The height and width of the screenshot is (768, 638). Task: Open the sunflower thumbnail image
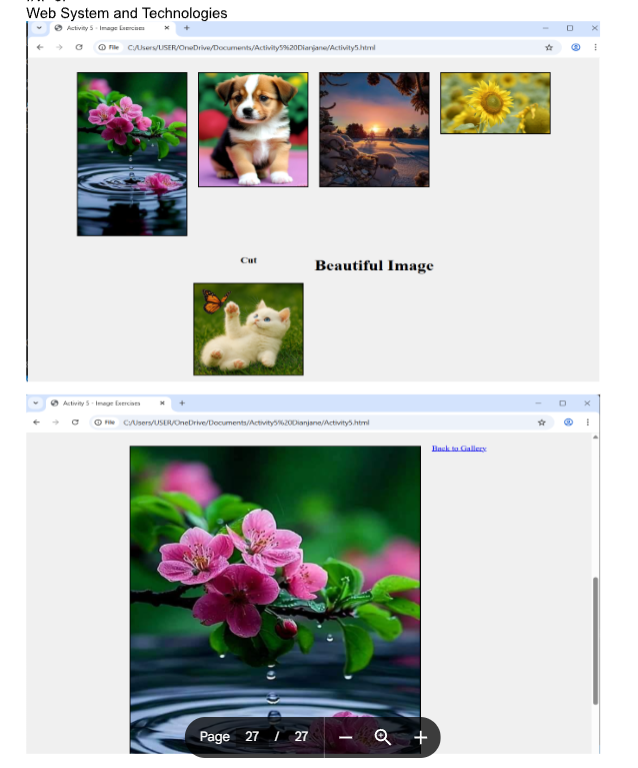[495, 103]
